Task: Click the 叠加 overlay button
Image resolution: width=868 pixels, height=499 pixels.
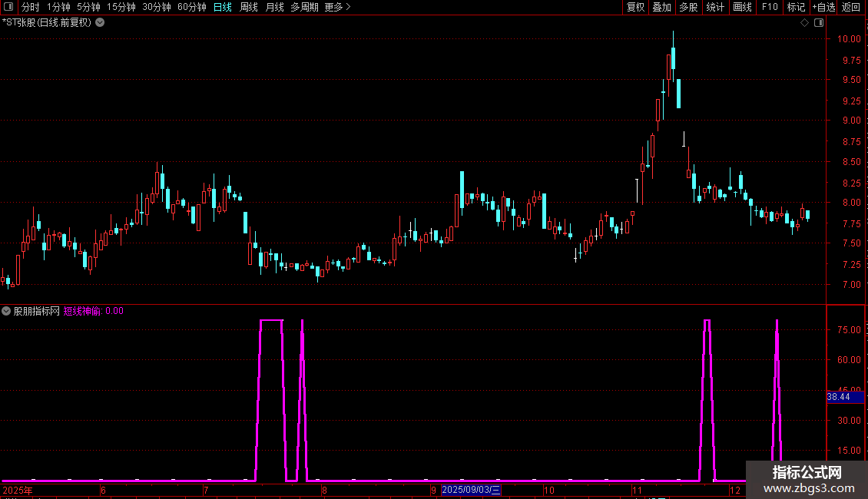Action: [x=662, y=7]
